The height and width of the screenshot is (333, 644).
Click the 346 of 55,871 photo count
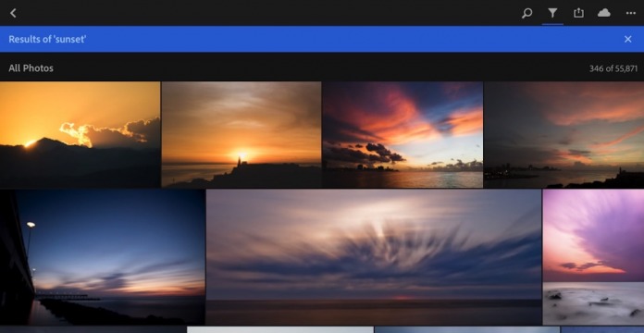(613, 68)
